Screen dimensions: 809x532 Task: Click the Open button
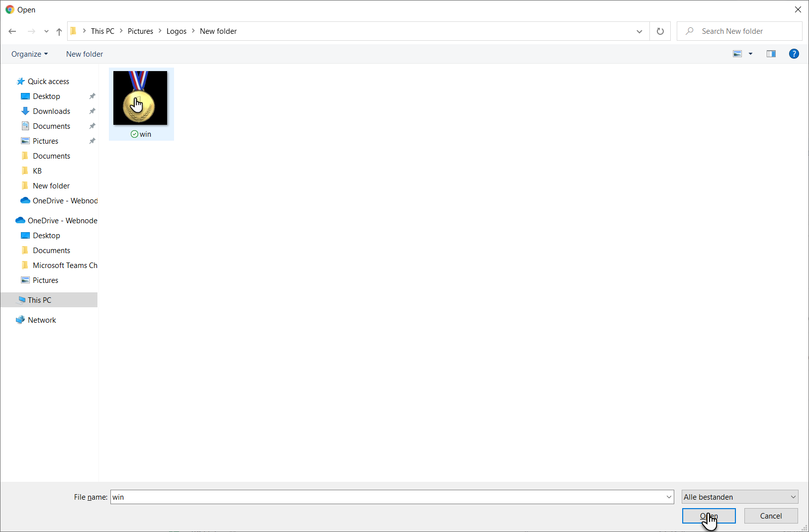point(709,516)
